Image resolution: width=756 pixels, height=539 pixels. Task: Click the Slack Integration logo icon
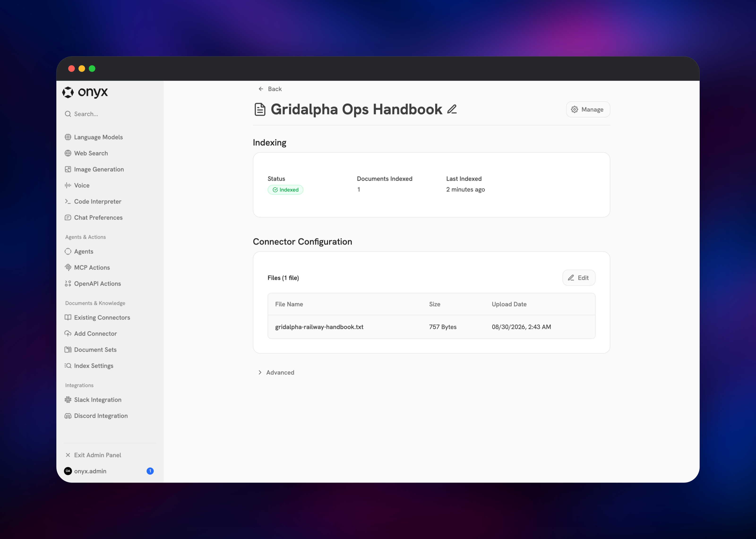pos(68,400)
